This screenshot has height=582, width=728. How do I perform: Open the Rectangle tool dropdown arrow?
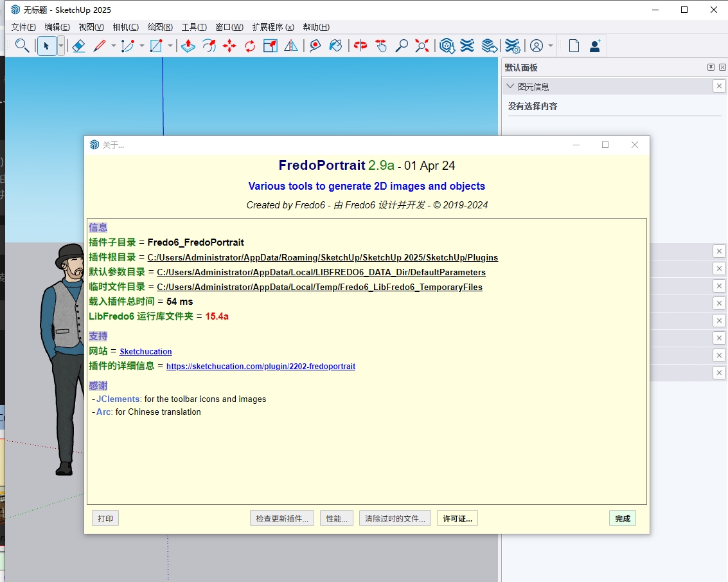coord(170,46)
